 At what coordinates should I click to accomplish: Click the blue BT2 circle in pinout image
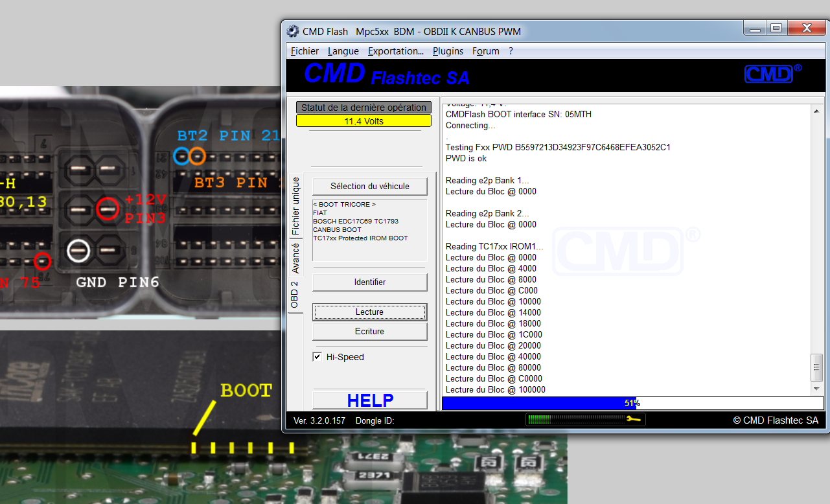[x=182, y=155]
